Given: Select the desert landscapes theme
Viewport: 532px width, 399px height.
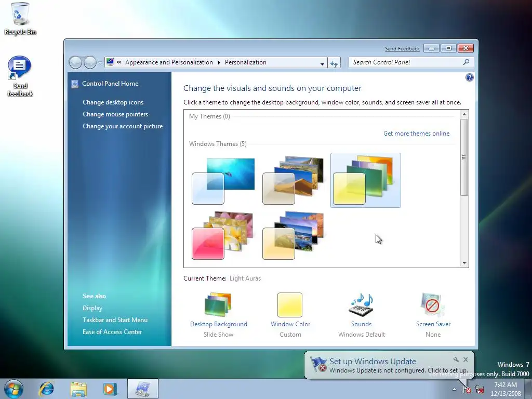Looking at the screenshot, I should tap(293, 180).
